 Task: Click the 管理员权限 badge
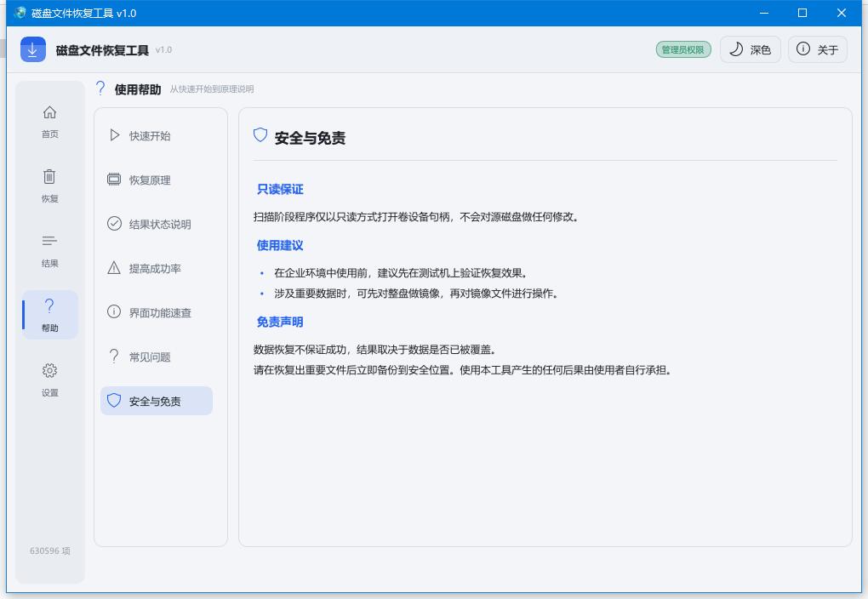pyautogui.click(x=683, y=50)
